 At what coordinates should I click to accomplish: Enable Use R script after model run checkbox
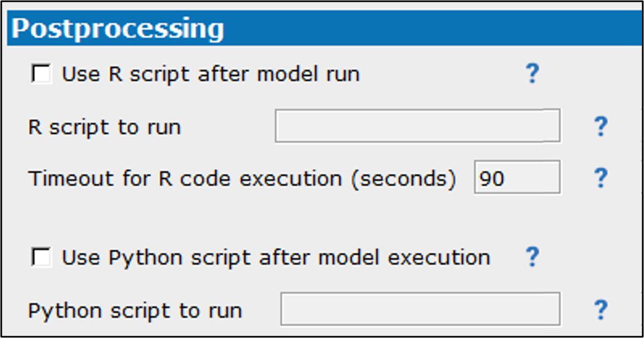41,74
